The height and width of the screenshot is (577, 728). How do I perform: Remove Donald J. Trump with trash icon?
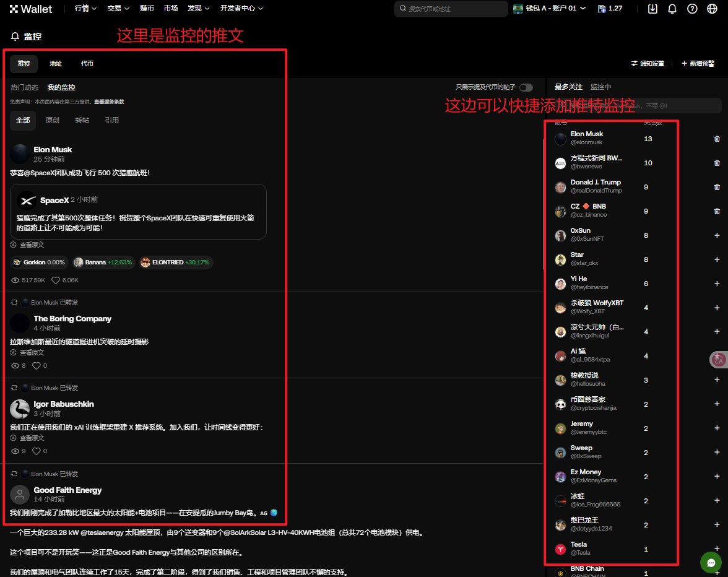pyautogui.click(x=717, y=187)
